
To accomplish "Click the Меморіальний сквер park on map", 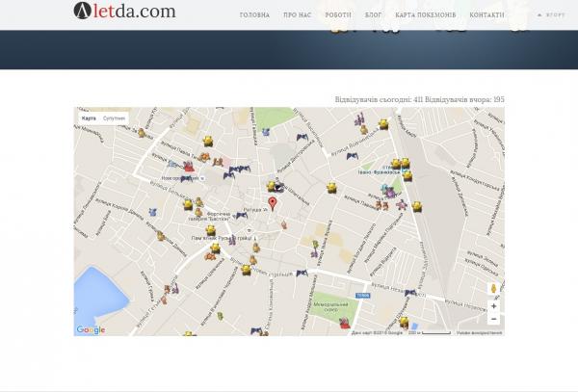I will 330,310.
